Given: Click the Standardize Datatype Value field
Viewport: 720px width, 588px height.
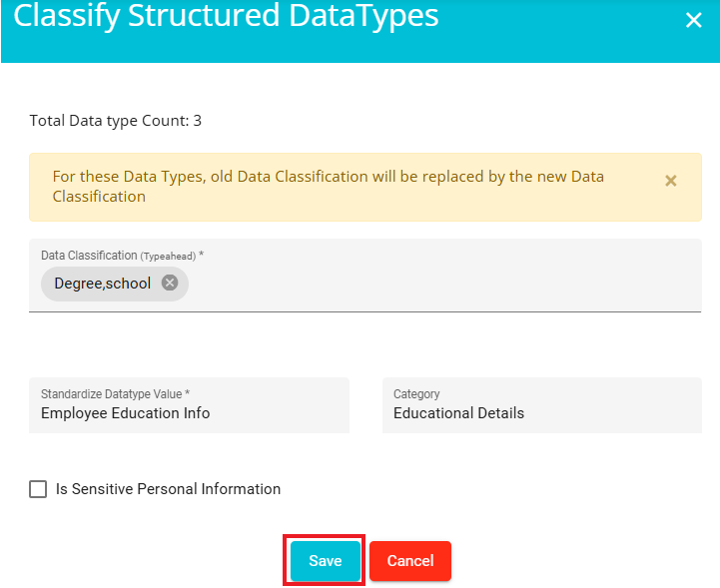Looking at the screenshot, I should pyautogui.click(x=189, y=405).
